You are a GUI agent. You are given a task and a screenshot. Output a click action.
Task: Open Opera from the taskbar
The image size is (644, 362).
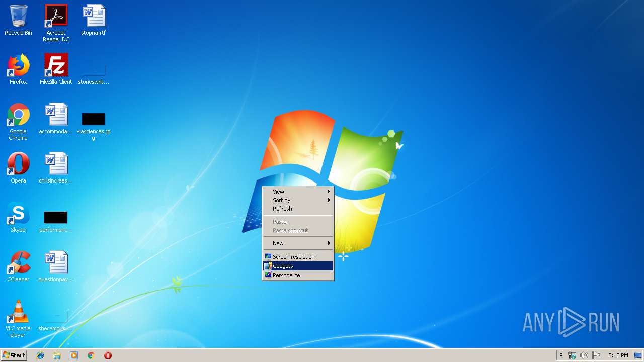(x=108, y=355)
